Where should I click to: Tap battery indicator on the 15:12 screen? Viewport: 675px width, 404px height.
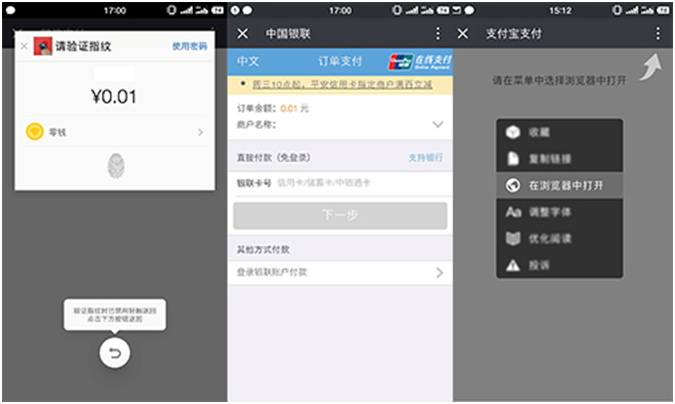click(663, 10)
